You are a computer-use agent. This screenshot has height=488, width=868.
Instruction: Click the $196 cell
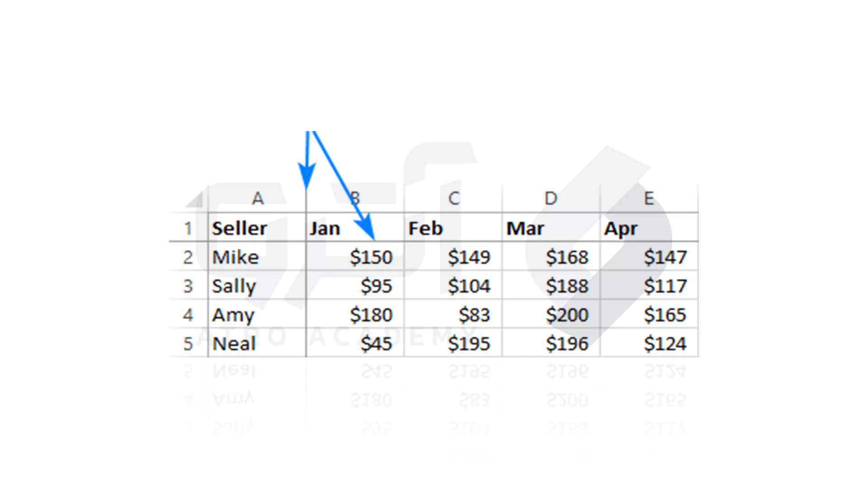pyautogui.click(x=551, y=343)
